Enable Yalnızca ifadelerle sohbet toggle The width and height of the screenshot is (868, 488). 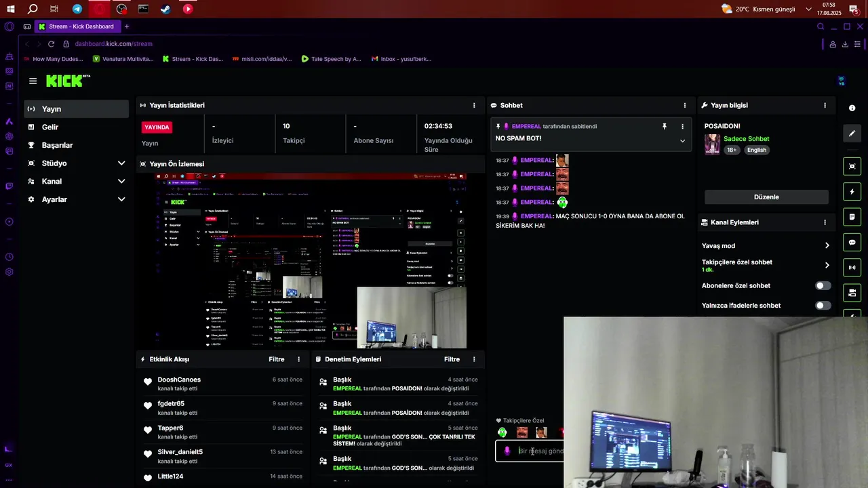(823, 306)
